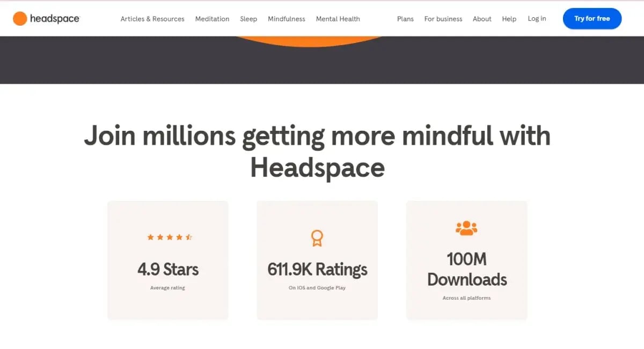
Task: Open the Mindfulness section
Action: coord(286,19)
